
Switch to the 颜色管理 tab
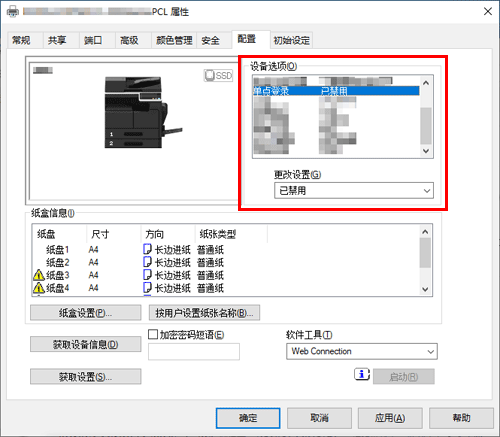click(174, 40)
